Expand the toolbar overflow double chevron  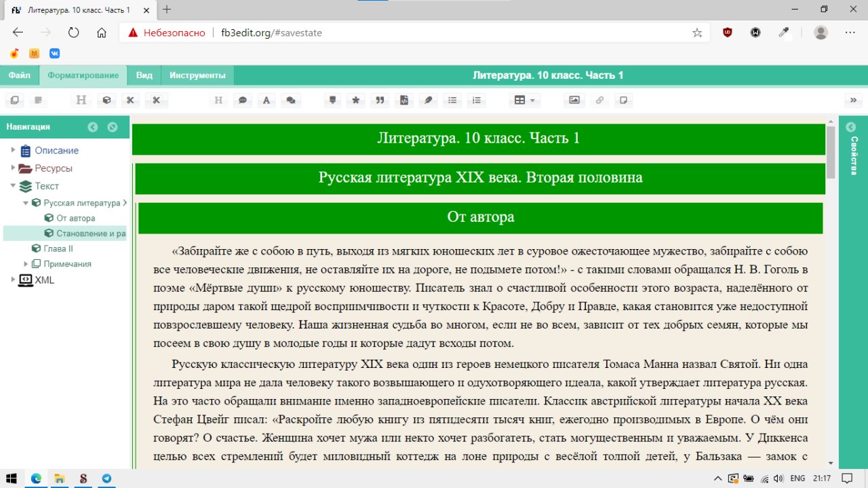853,100
